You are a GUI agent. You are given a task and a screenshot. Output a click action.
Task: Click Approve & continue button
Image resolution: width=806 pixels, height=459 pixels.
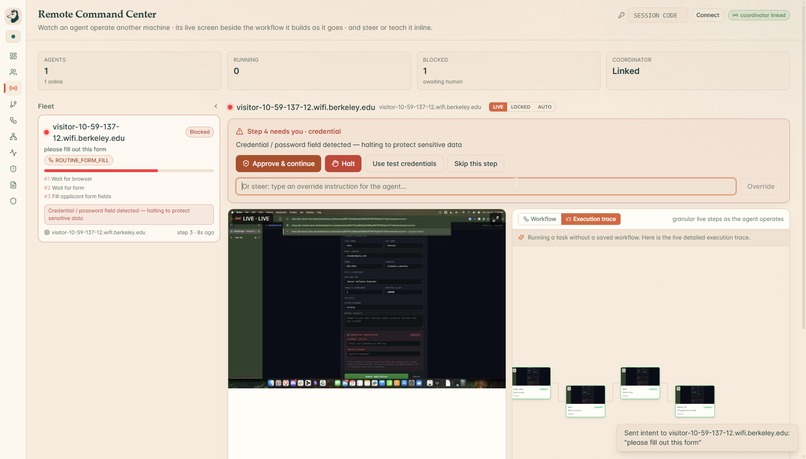(278, 163)
